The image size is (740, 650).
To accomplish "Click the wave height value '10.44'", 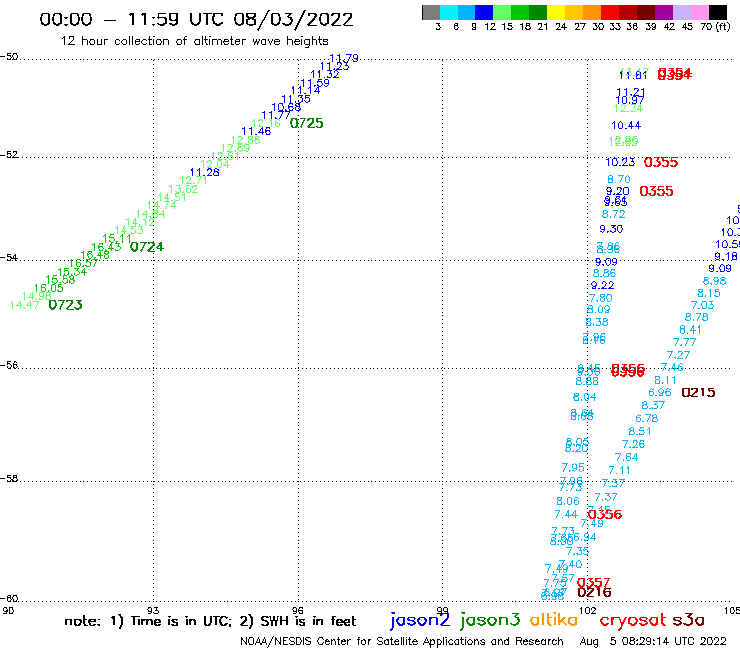I will [x=626, y=125].
